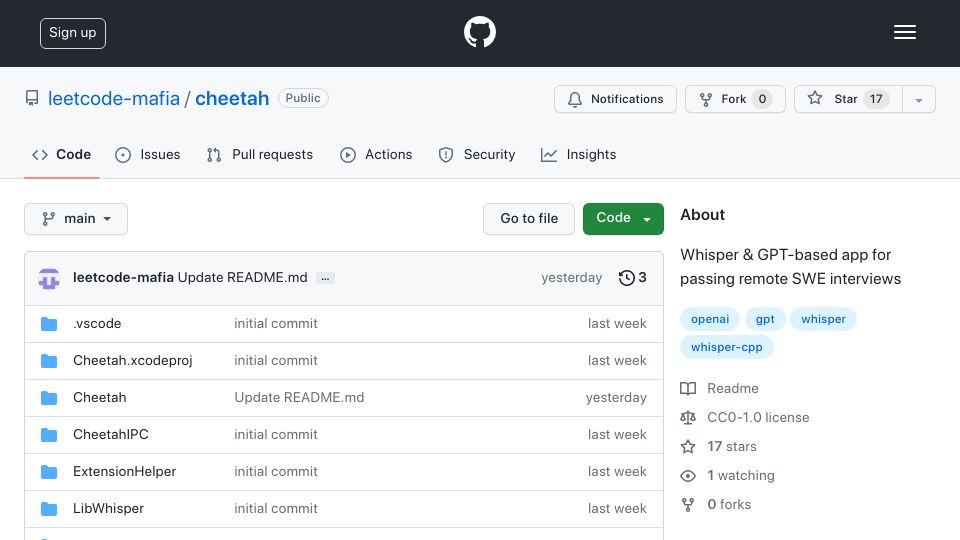Open the cheetah repository link
Viewport: 960px width, 540px height.
pyautogui.click(x=232, y=99)
